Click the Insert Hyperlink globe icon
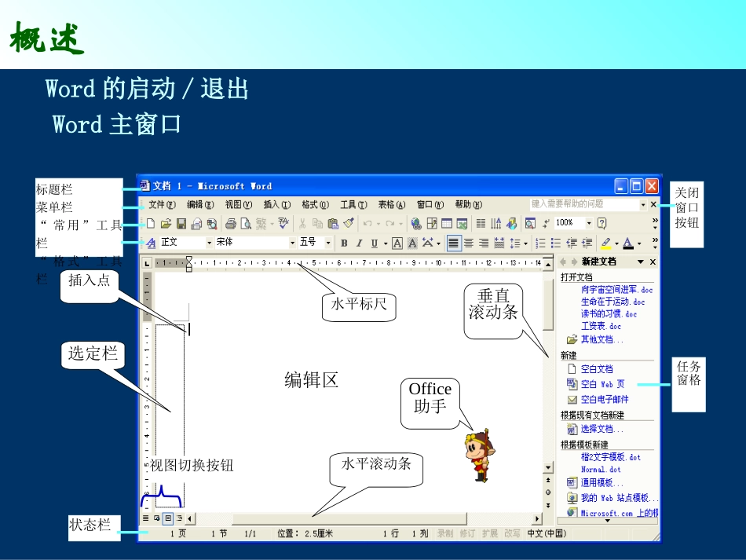The height and width of the screenshot is (560, 746). coord(416,223)
